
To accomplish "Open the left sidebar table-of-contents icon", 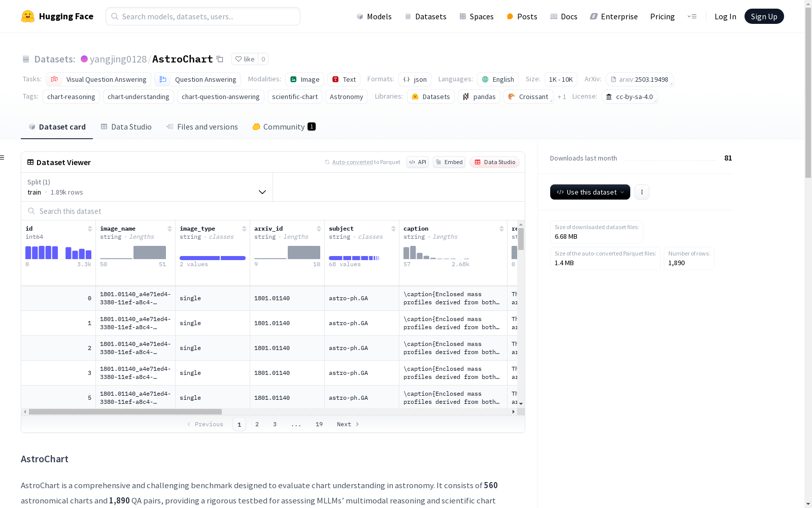I will [3, 157].
